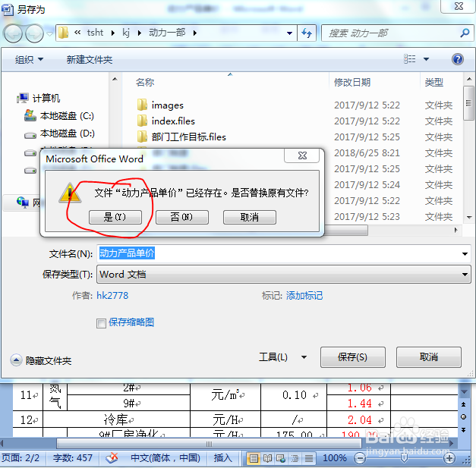Click the zoom out minus button

click(360, 458)
